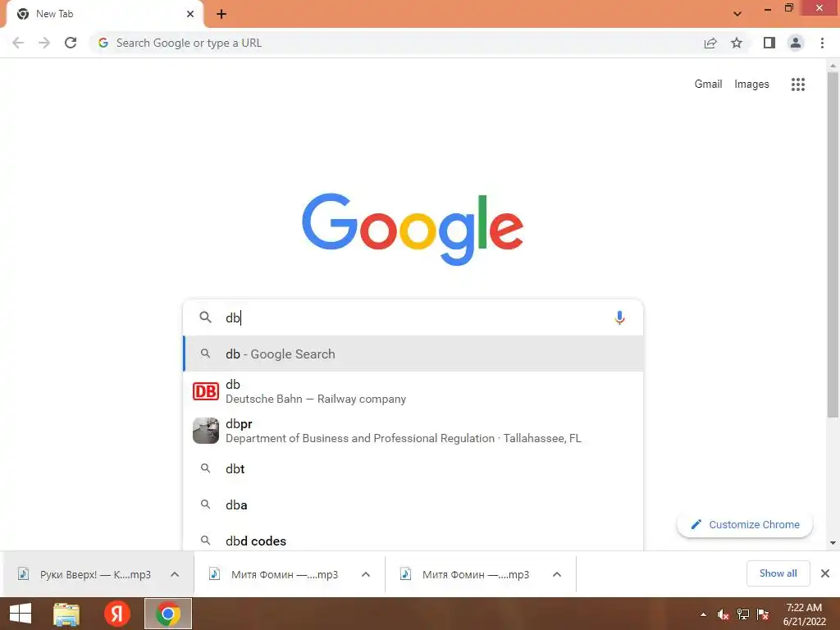The image size is (840, 630).
Task: Click the Deutsche Bahn DB logo suggestion
Action: (x=206, y=391)
